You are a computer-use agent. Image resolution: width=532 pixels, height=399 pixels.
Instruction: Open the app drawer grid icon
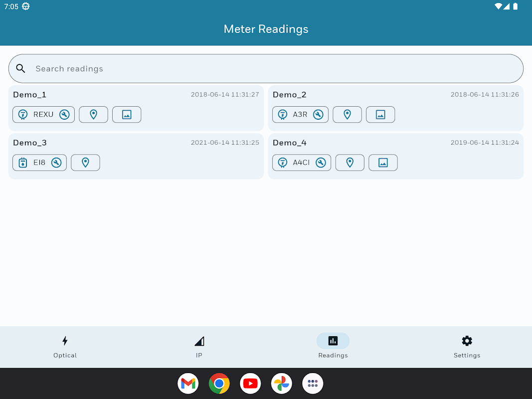coord(313,384)
